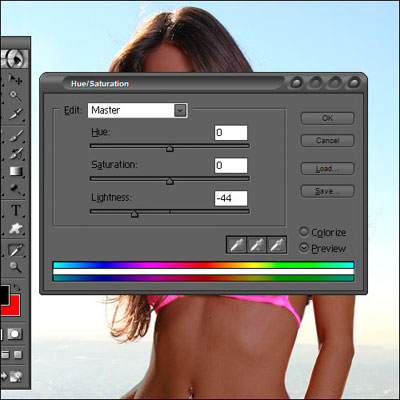Click the Hue/Saturation title bar text
The width and height of the screenshot is (400, 400).
pos(100,84)
